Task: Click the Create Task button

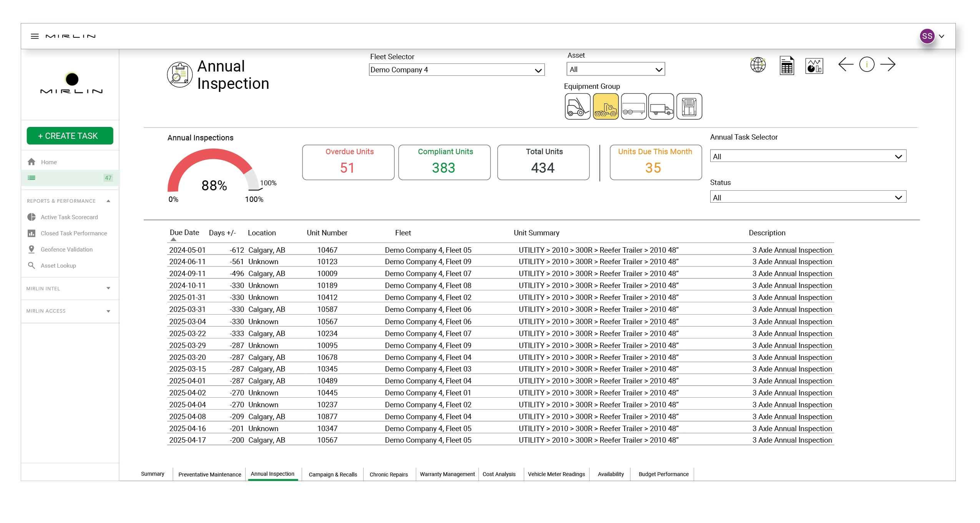Action: click(x=70, y=136)
